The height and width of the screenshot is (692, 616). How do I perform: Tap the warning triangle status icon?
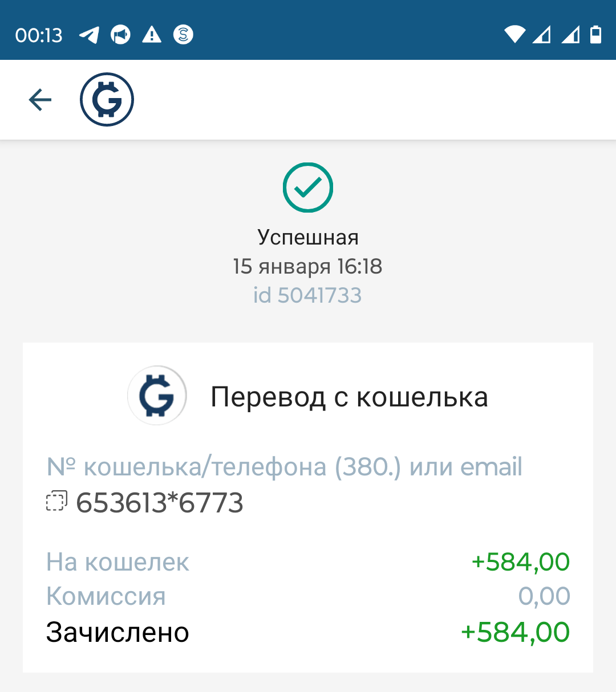tap(152, 35)
